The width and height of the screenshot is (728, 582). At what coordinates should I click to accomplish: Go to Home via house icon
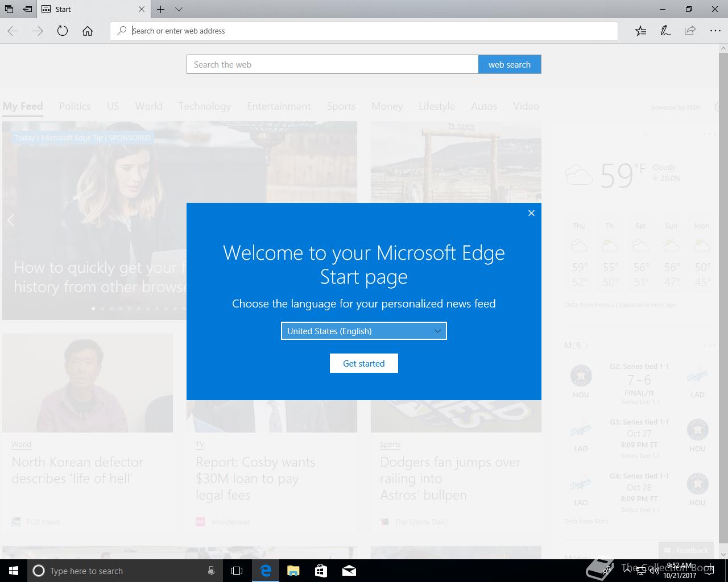pos(88,31)
